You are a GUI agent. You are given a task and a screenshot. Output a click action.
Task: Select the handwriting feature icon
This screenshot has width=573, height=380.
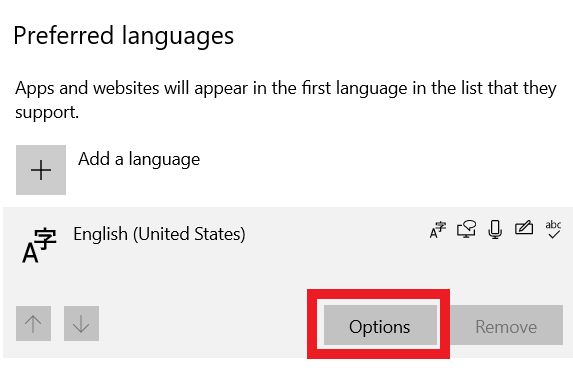coord(524,228)
